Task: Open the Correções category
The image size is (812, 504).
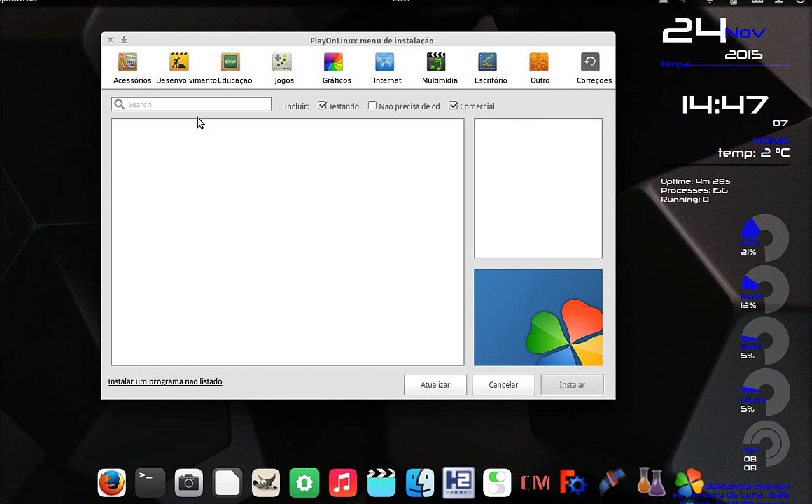Action: (594, 69)
